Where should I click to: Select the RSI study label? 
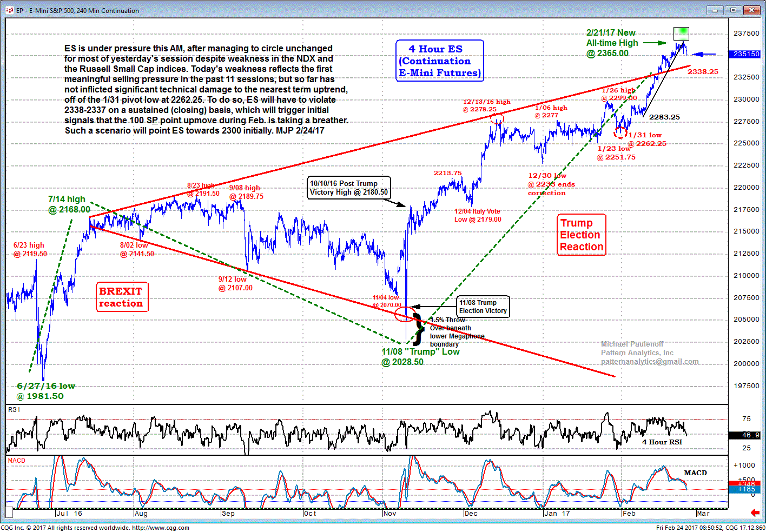(14, 410)
